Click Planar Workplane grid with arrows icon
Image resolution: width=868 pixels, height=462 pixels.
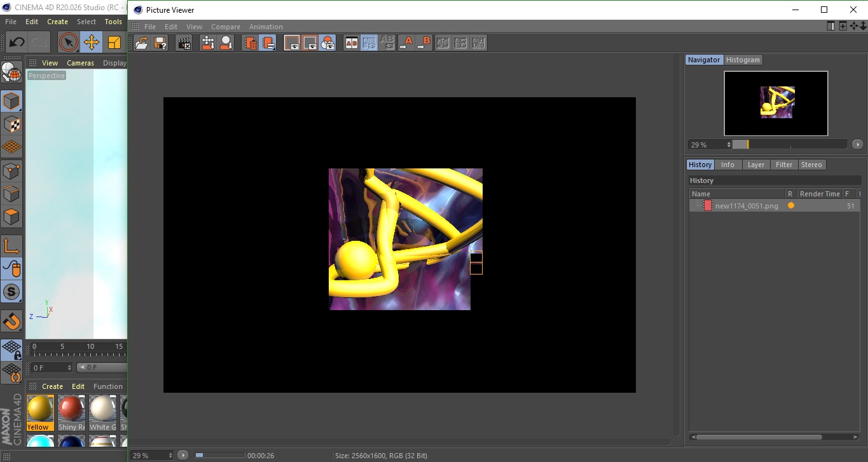tap(11, 372)
